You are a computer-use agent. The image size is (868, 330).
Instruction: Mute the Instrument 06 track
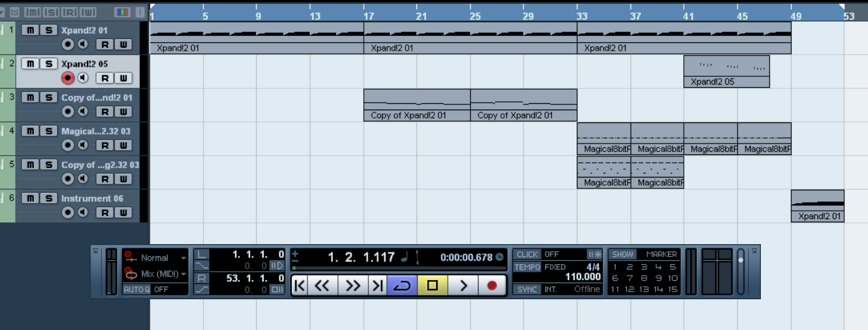[30, 198]
